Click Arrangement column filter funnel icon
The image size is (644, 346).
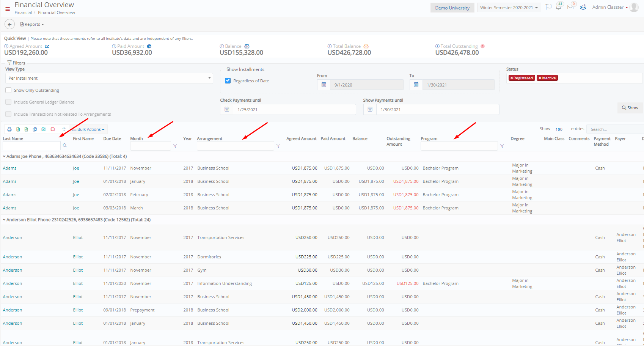(278, 146)
